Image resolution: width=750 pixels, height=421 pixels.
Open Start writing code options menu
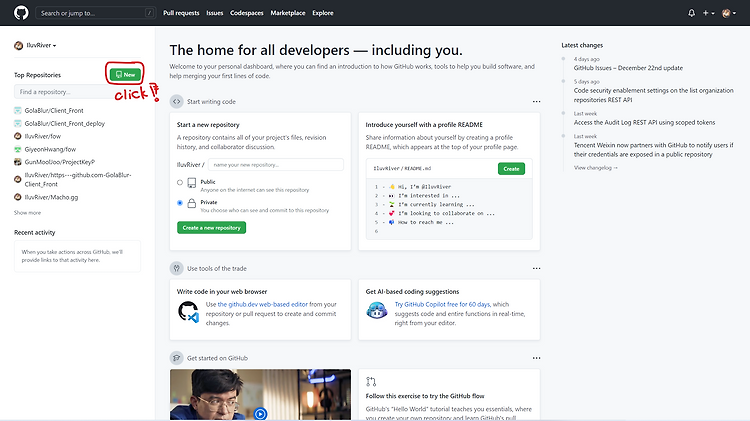click(536, 101)
